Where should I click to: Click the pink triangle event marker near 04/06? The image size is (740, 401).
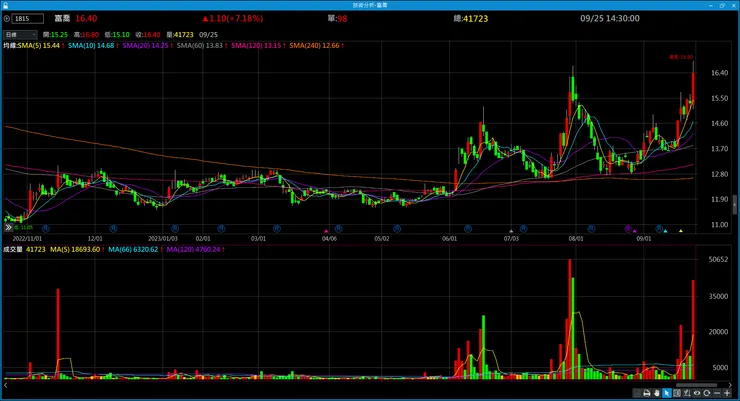pos(326,231)
